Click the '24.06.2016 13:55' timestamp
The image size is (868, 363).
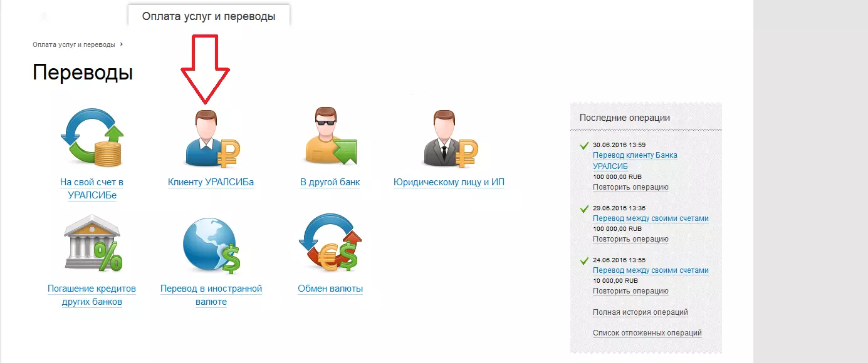click(x=619, y=260)
